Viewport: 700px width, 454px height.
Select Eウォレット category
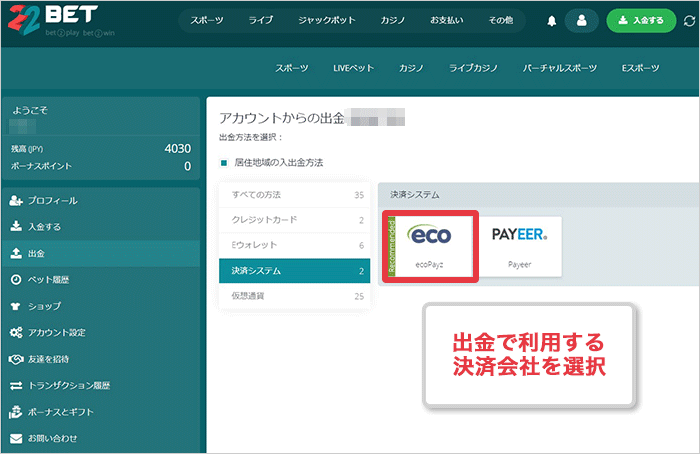(295, 245)
